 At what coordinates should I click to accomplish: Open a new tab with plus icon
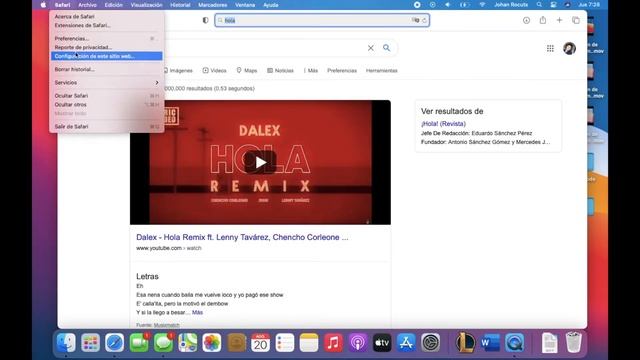[x=559, y=20]
